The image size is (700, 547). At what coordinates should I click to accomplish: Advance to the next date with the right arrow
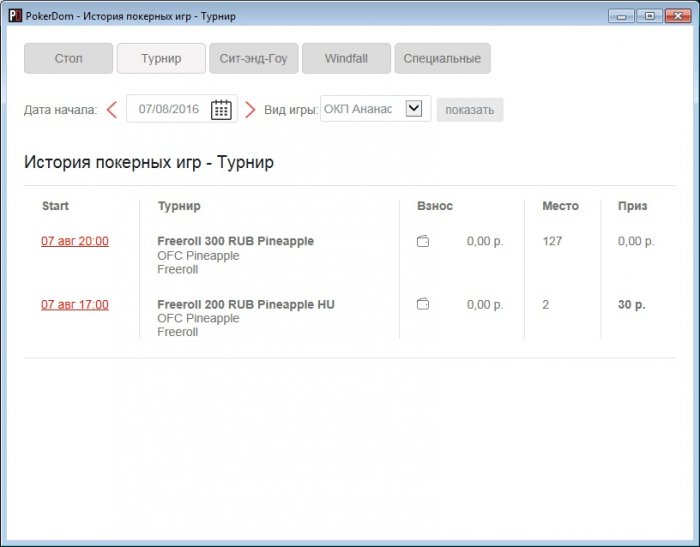[250, 110]
